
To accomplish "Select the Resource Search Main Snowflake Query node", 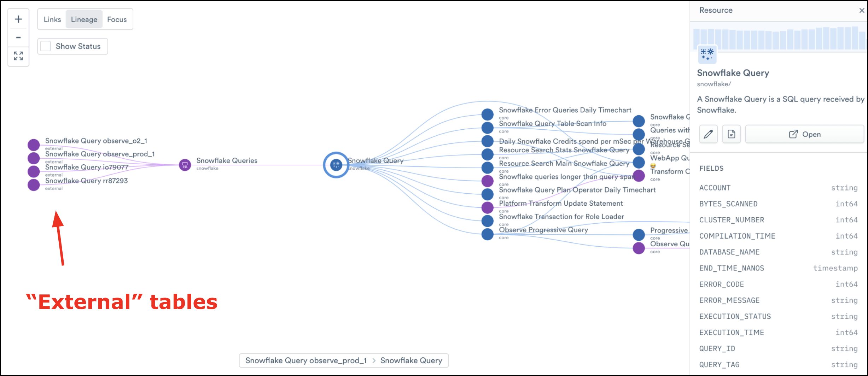I will click(x=488, y=168).
